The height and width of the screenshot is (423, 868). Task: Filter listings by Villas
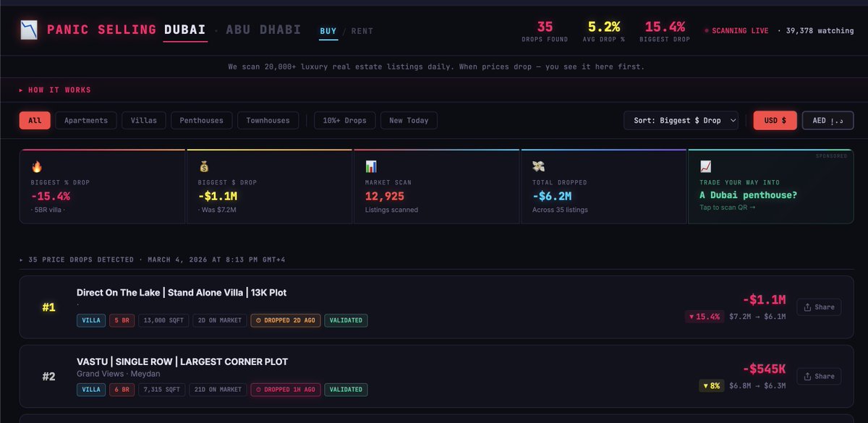pyautogui.click(x=144, y=121)
